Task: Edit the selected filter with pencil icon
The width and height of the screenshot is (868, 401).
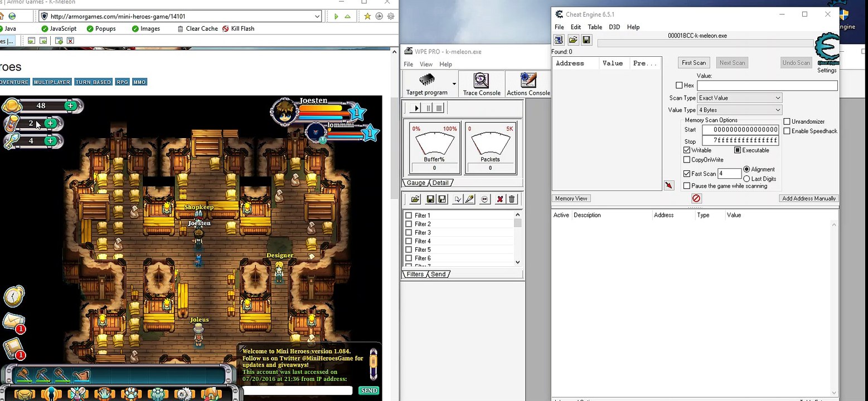Action: (x=469, y=199)
